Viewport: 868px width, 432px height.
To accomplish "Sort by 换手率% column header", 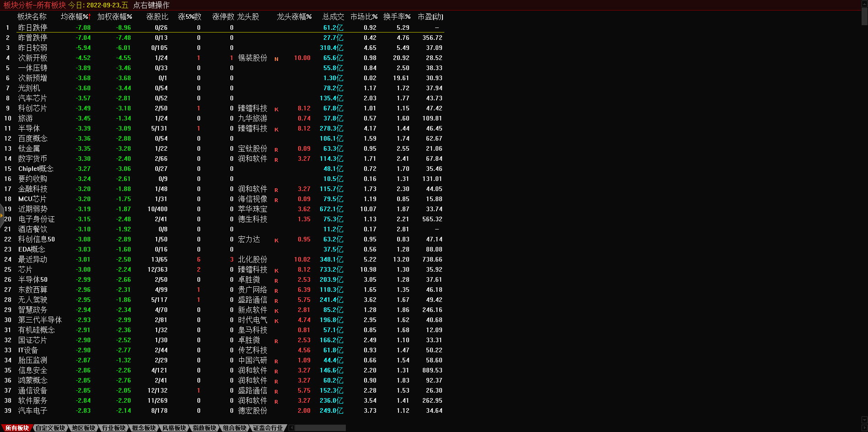I will (396, 16).
